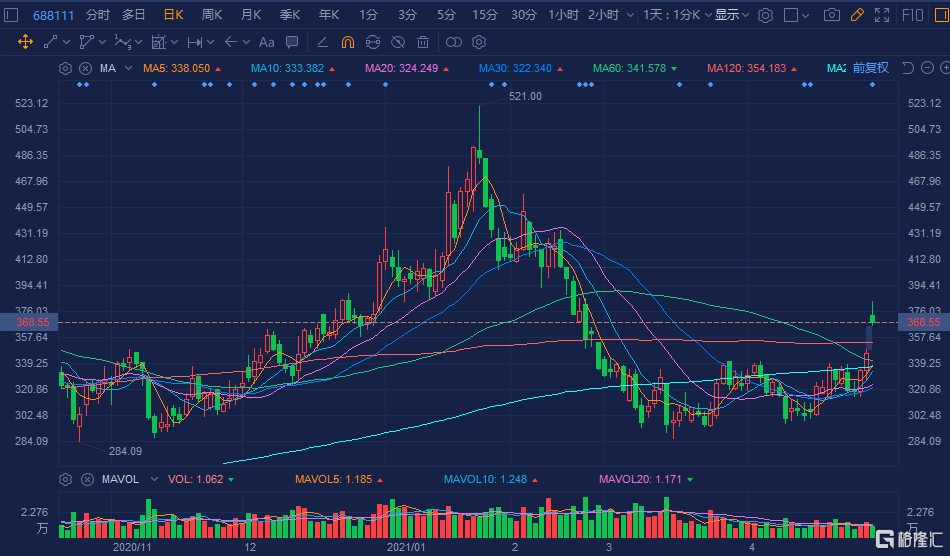Zoom in chart with plus icon

[945, 68]
